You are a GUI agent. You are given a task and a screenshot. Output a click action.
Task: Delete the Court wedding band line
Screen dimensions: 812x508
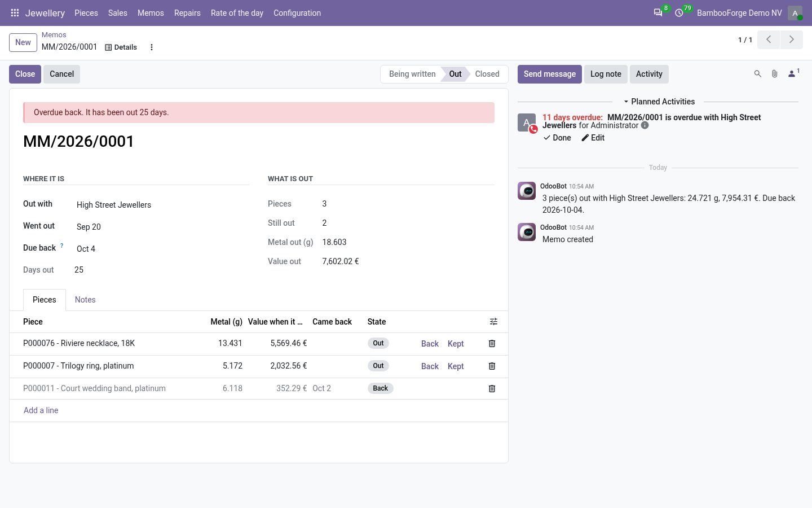[x=492, y=389]
